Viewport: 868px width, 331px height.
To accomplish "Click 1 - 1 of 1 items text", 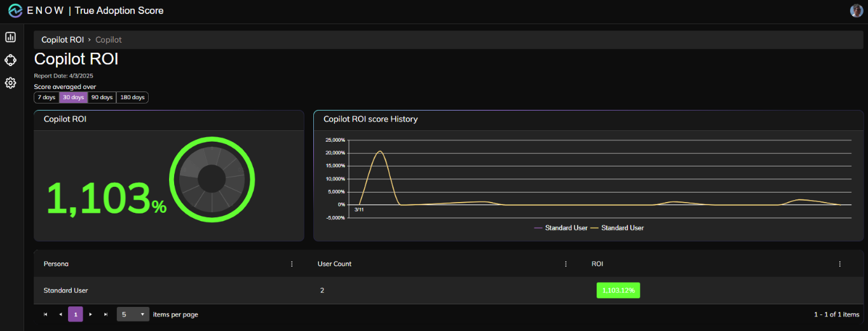I will point(836,314).
